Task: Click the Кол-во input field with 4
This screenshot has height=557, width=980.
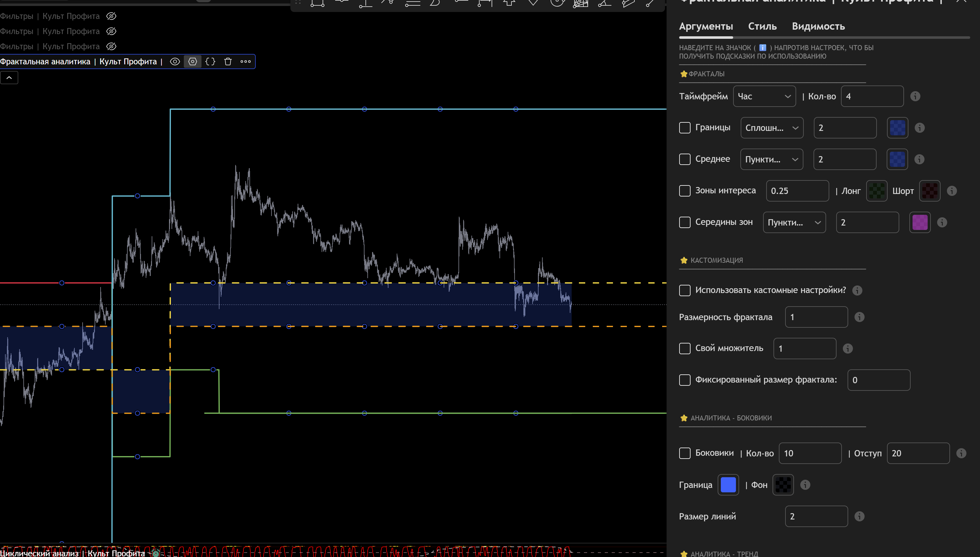Action: click(872, 97)
